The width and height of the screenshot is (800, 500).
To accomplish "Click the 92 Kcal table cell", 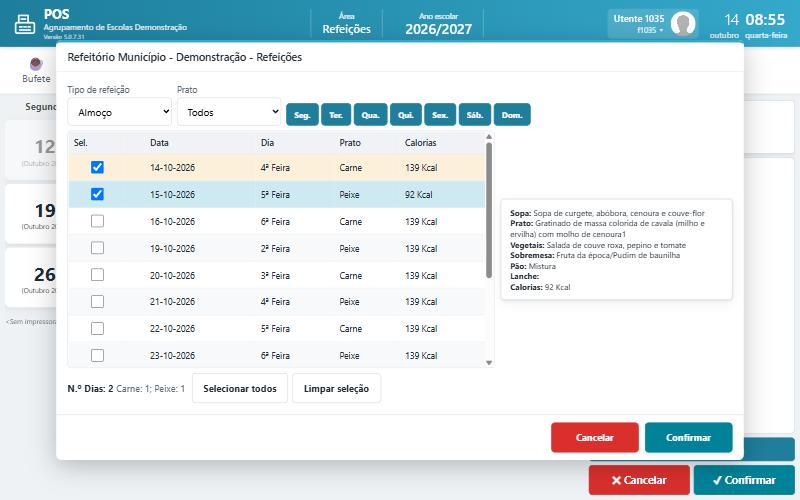I will tap(418, 194).
